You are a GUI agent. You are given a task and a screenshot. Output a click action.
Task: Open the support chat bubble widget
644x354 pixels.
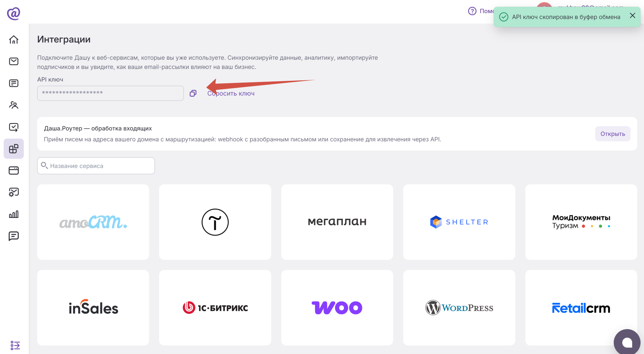[627, 342]
